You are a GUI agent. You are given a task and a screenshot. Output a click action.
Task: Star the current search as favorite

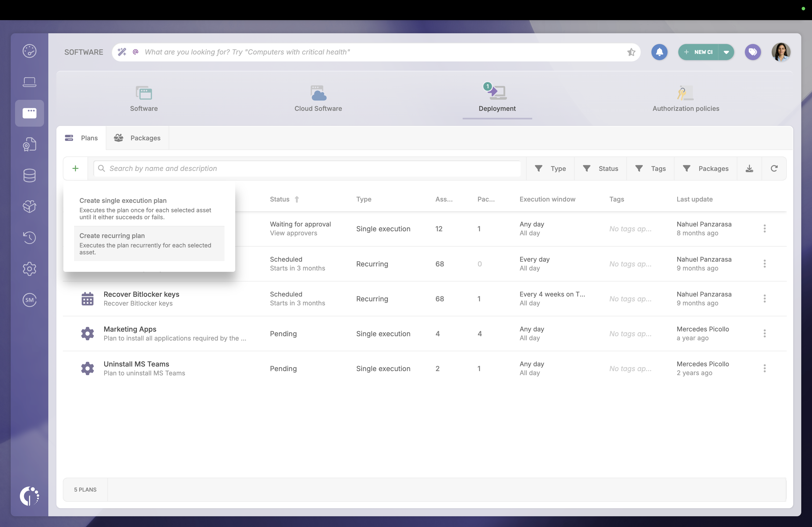pyautogui.click(x=631, y=52)
